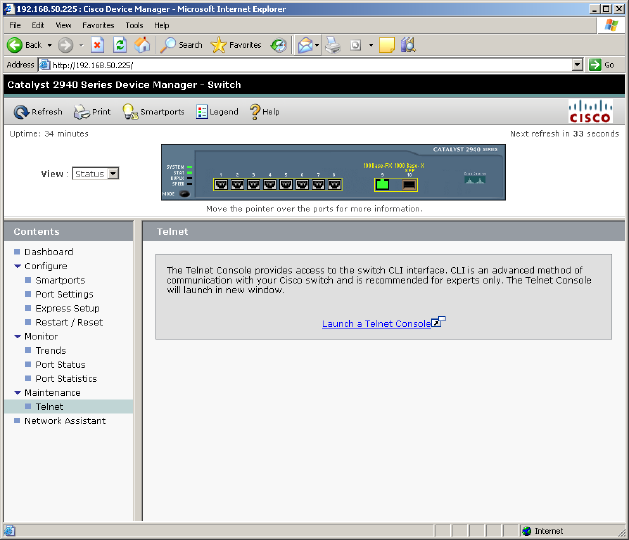The height and width of the screenshot is (540, 629).
Task: Open the View Status dropdown
Action: click(95, 174)
